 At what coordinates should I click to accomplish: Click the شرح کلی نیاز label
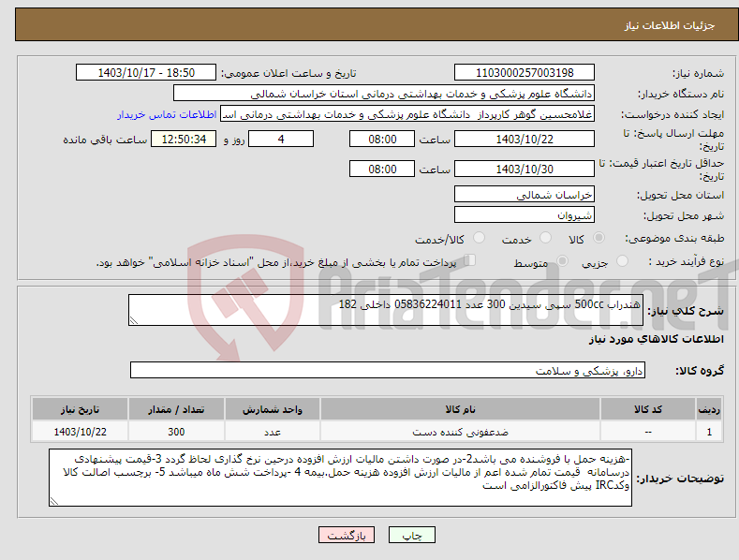pyautogui.click(x=686, y=311)
